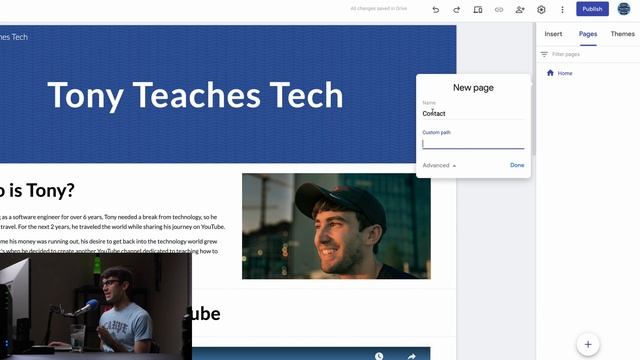Image resolution: width=640 pixels, height=360 pixels.
Task: Switch to the Insert tab
Action: [x=553, y=34]
